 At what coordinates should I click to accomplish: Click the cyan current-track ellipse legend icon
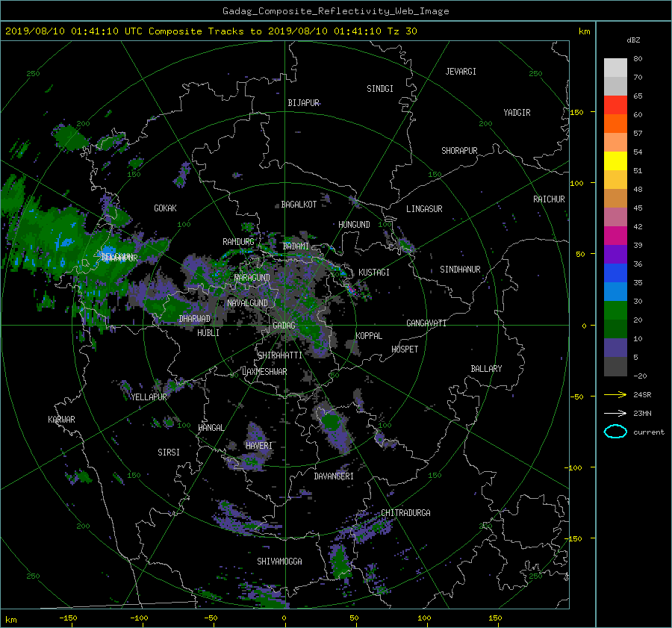[x=615, y=432]
